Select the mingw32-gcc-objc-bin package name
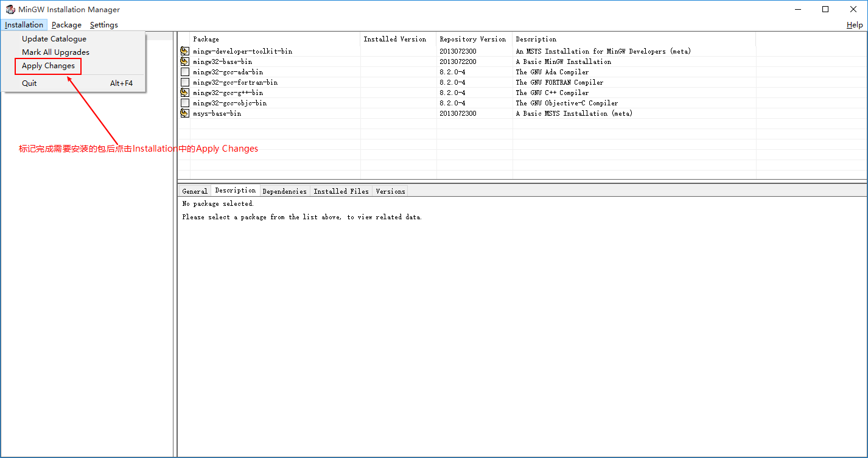The image size is (868, 458). point(229,103)
